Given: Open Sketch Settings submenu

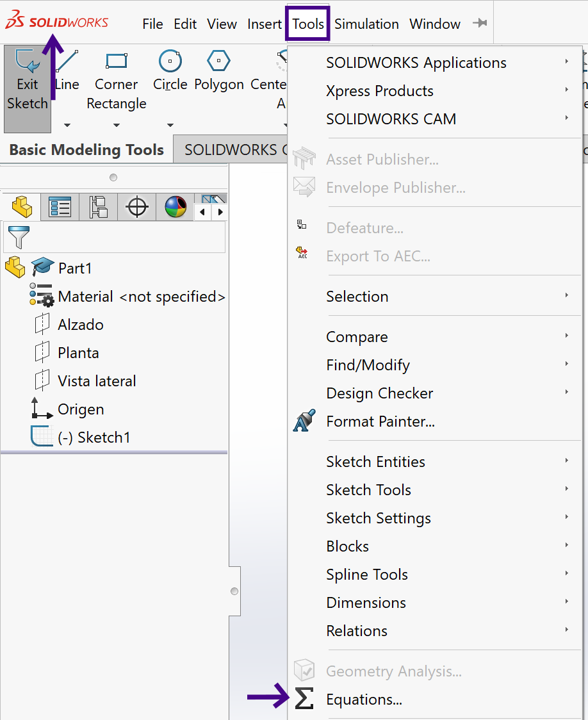Looking at the screenshot, I should pyautogui.click(x=435, y=518).
